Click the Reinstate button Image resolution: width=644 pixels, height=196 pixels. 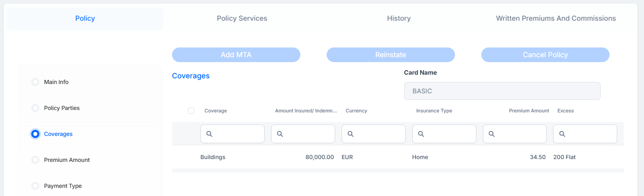[x=391, y=55]
